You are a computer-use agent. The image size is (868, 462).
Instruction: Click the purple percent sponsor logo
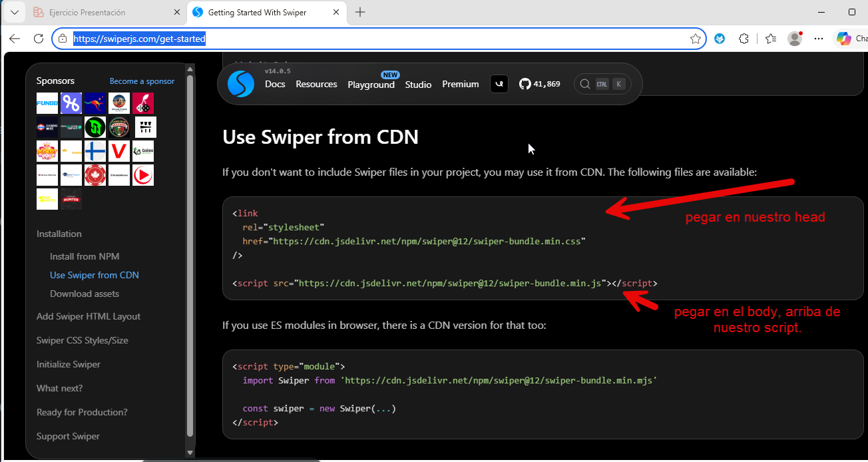click(71, 103)
